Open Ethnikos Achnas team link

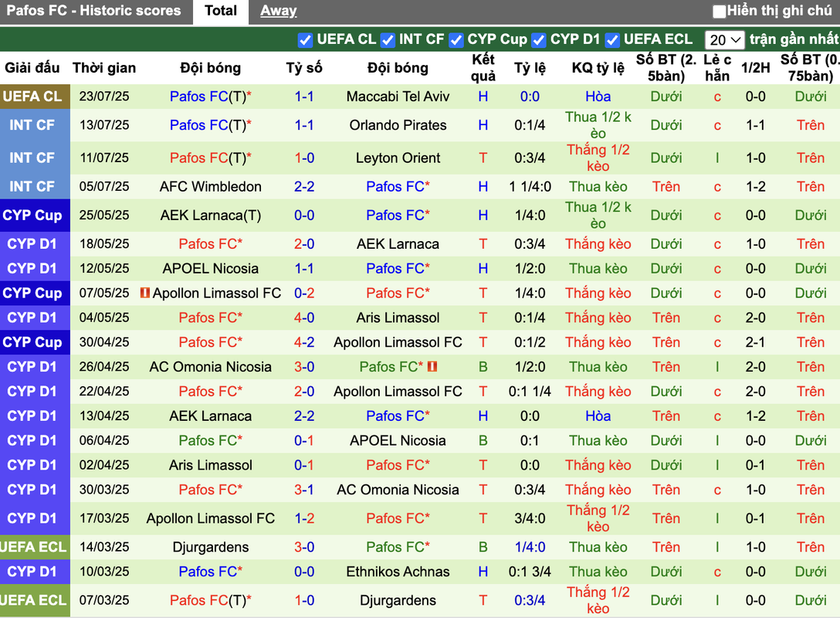398,572
